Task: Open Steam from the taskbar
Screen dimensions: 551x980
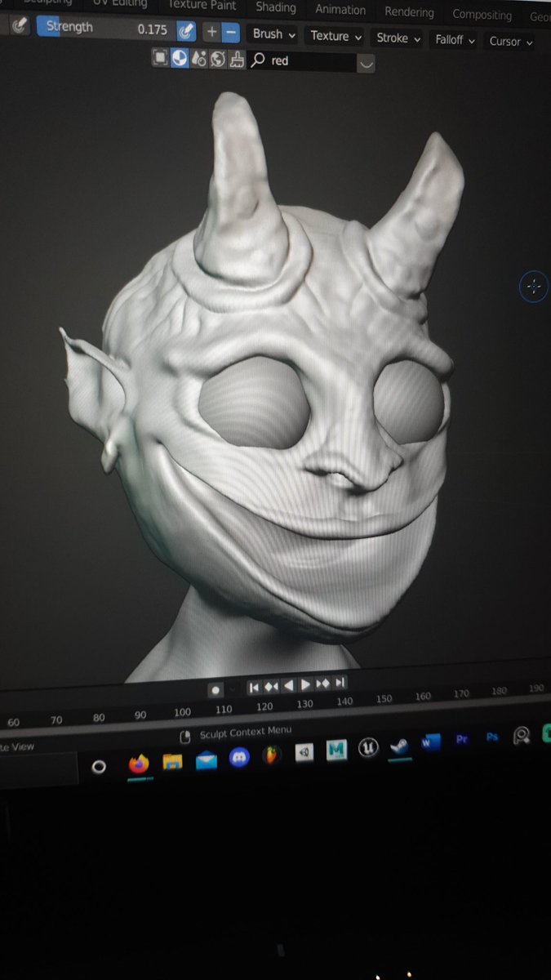Action: coord(399,746)
